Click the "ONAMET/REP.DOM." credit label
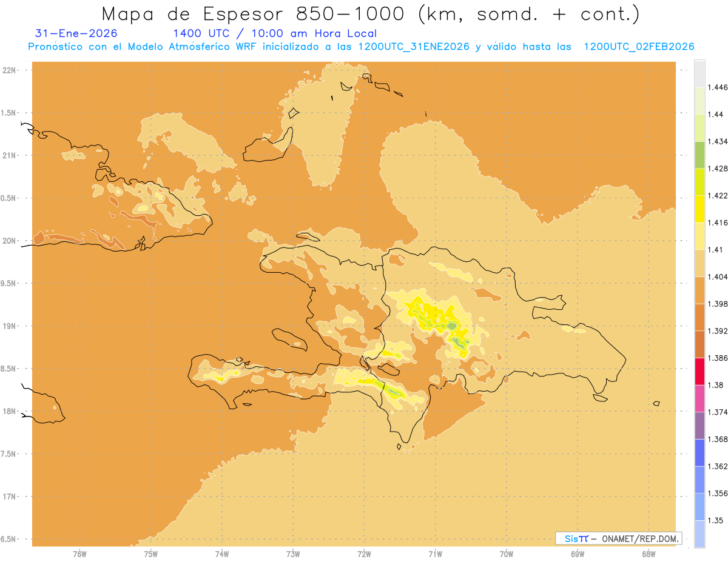 coord(640,538)
